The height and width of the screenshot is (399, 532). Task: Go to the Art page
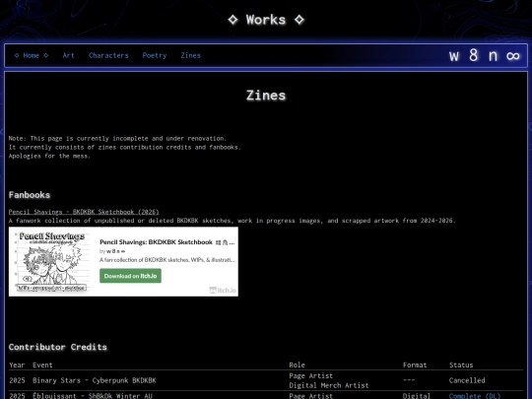pos(69,55)
